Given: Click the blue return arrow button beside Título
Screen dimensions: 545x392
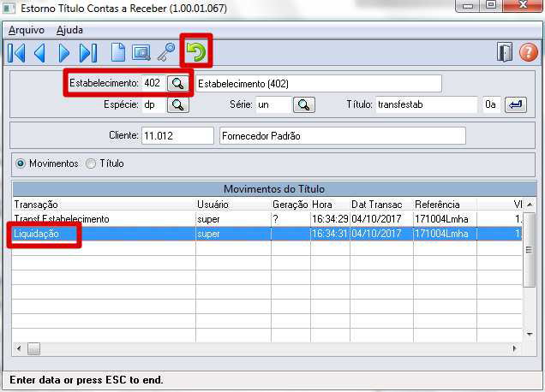Looking at the screenshot, I should click(516, 105).
